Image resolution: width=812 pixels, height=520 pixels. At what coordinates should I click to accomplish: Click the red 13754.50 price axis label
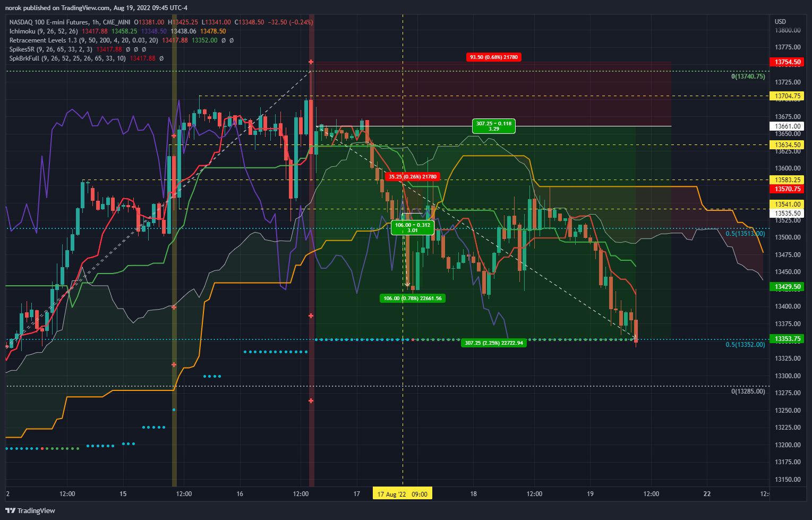point(787,62)
